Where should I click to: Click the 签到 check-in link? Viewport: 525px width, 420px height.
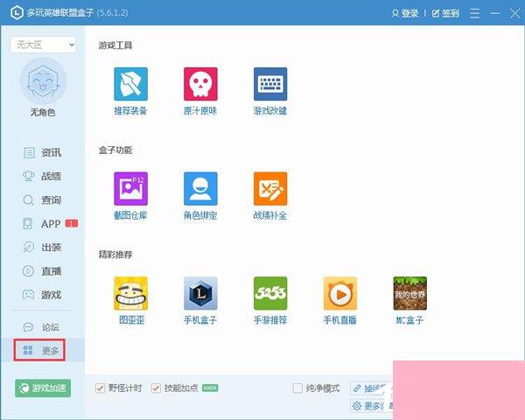click(445, 13)
